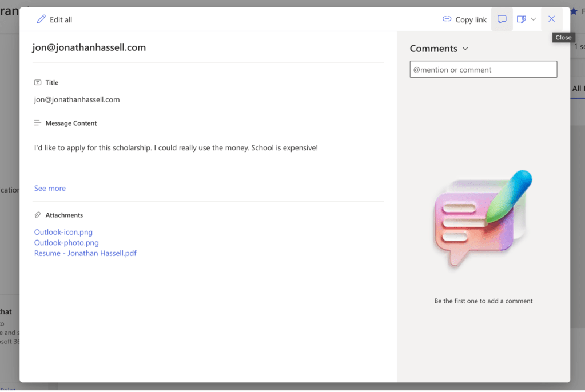Open Outlook-photo.png attachment
Screen dimensions: 585x392
(x=66, y=242)
